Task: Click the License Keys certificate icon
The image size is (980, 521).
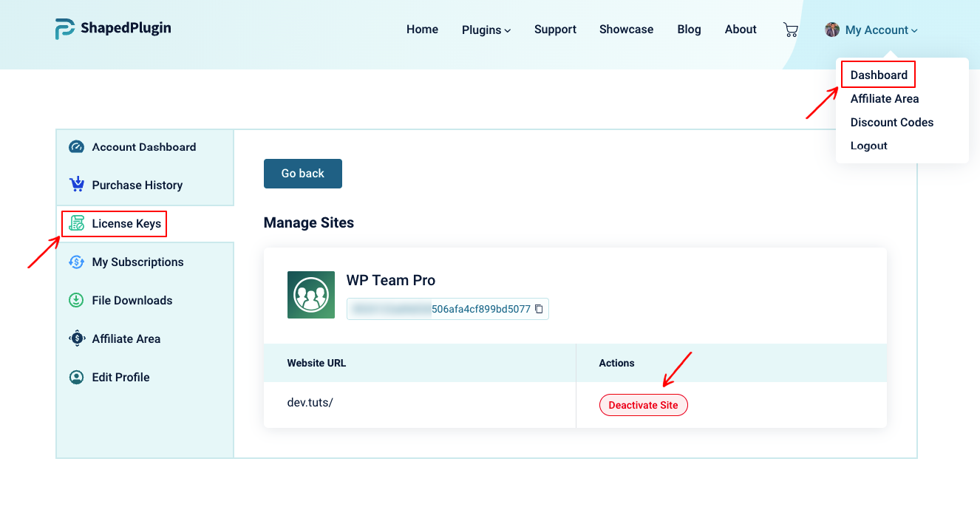Action: [x=77, y=223]
